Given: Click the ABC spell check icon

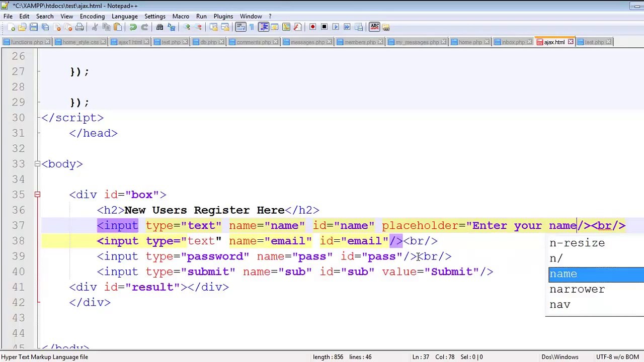Looking at the screenshot, I should [x=374, y=27].
